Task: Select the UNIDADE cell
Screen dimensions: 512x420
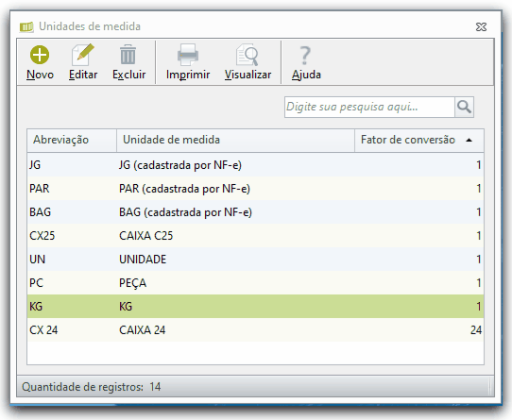Action: [x=235, y=260]
